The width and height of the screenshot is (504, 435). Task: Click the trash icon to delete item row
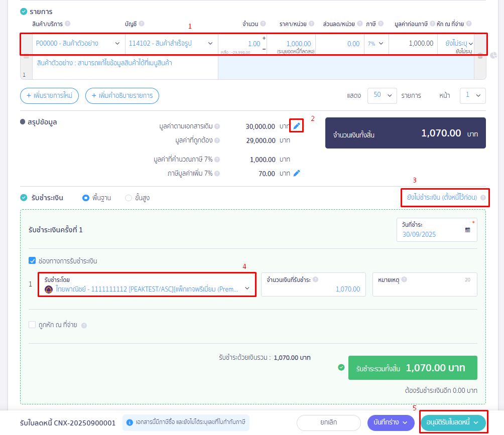click(x=480, y=56)
